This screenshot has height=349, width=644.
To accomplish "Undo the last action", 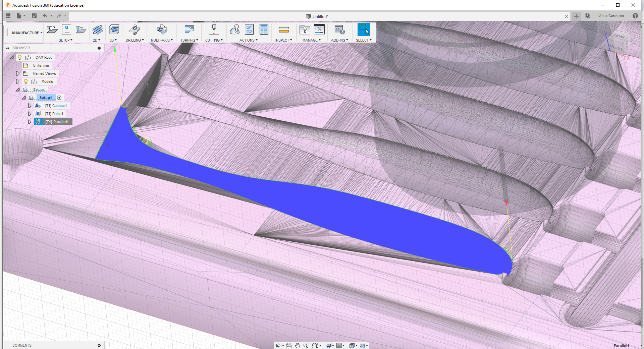I will (x=45, y=16).
